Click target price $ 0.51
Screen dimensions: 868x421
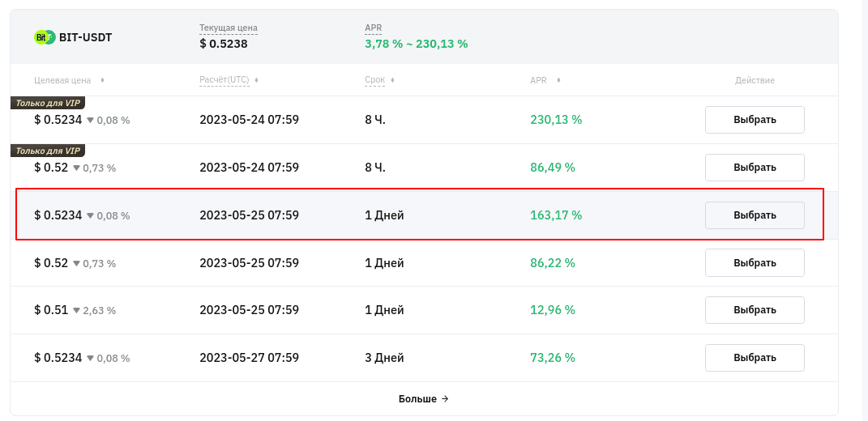tap(51, 310)
